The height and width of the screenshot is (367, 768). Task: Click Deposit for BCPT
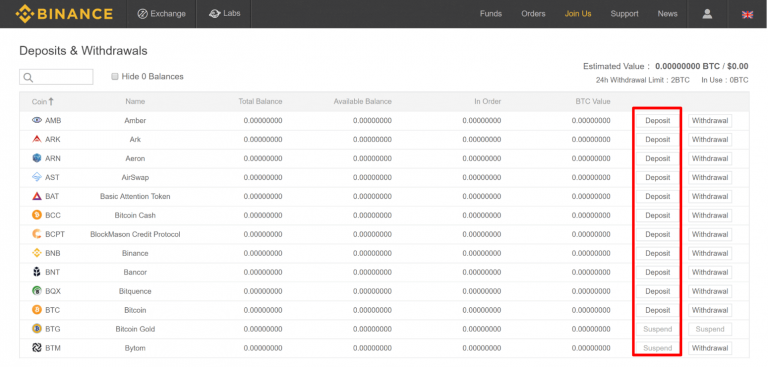(x=657, y=234)
